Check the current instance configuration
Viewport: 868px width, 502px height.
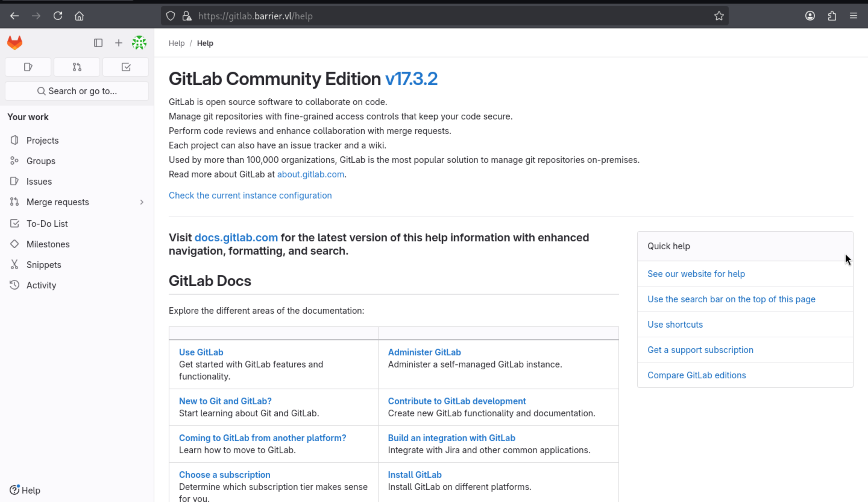[250, 195]
